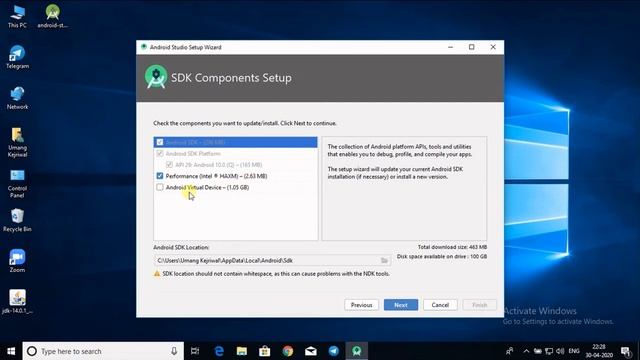Click the Android Studio logo in header
640x360 pixels.
tap(156, 77)
